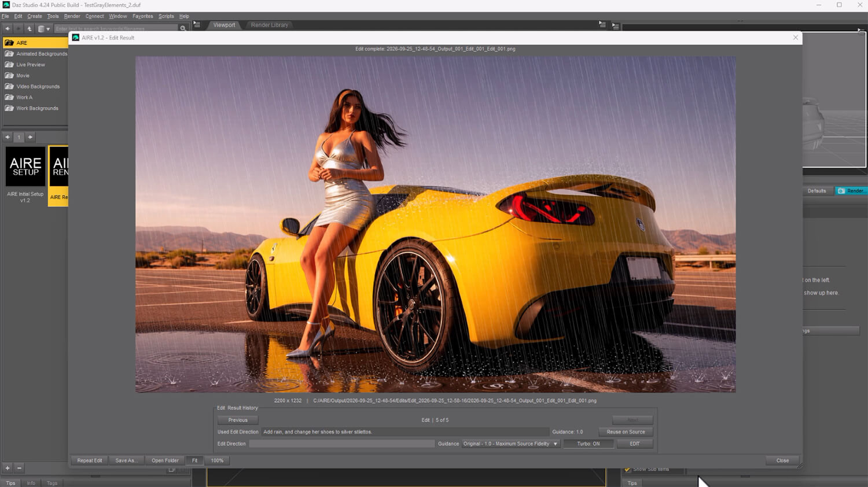The image size is (868, 487).
Task: Open the Movie folder
Action: pyautogui.click(x=17, y=76)
